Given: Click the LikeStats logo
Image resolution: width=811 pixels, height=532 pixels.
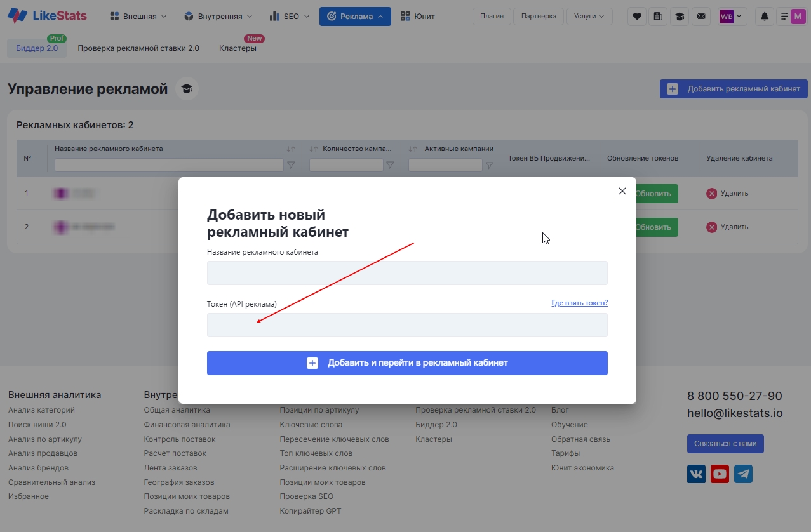Looking at the screenshot, I should (48, 16).
